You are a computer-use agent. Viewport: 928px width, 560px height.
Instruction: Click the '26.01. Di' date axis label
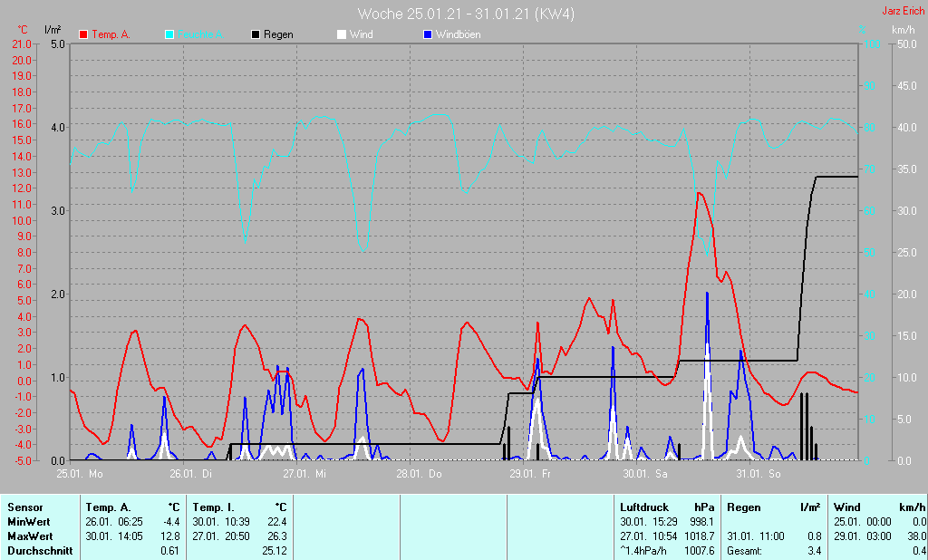[x=190, y=474]
